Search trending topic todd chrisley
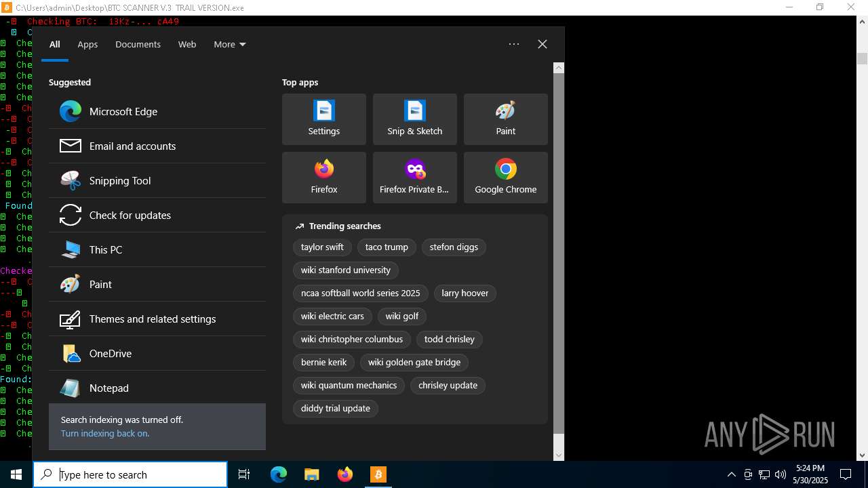Viewport: 868px width, 488px height. pos(450,340)
